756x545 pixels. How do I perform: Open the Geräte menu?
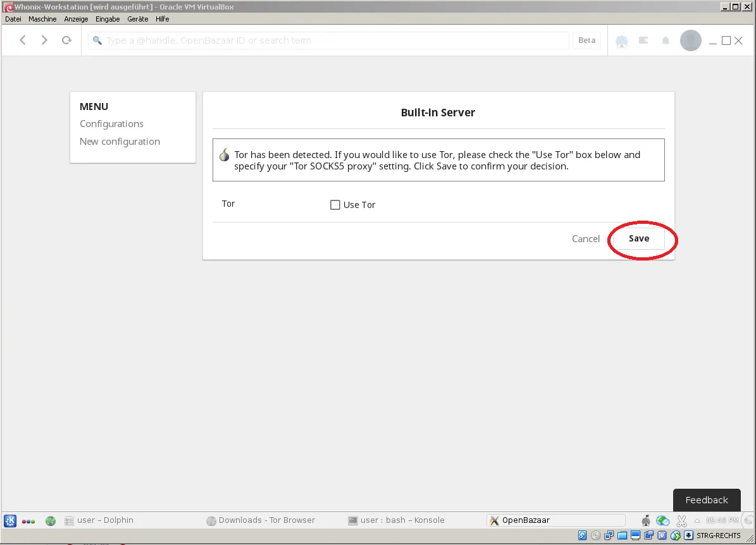click(138, 19)
